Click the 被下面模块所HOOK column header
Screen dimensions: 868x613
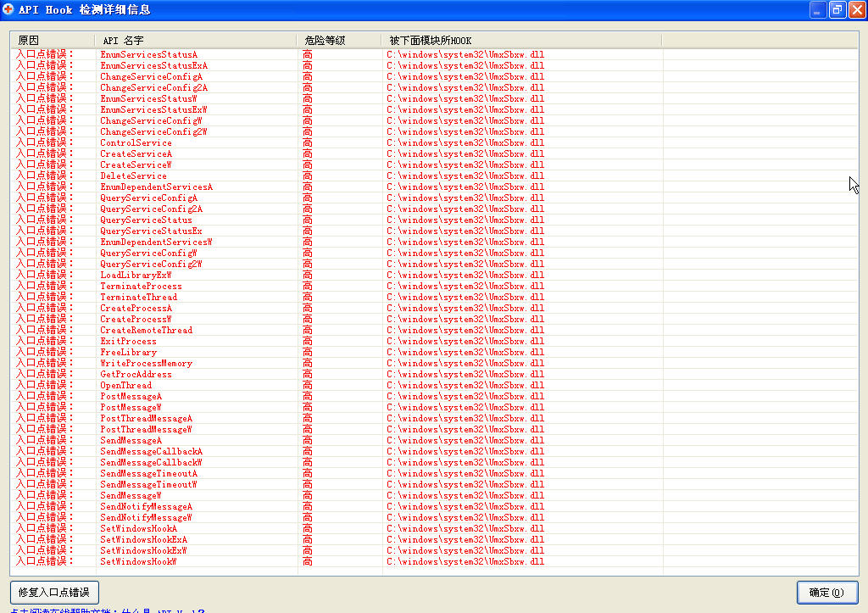(521, 41)
